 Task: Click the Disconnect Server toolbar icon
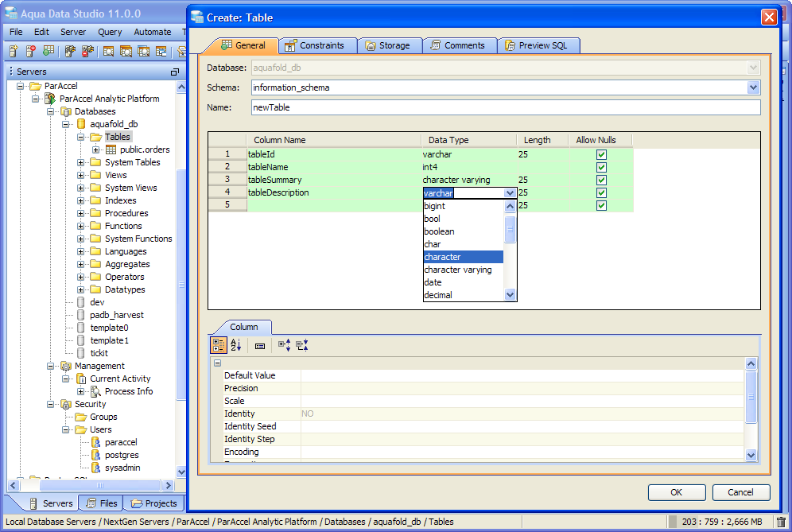[88, 51]
